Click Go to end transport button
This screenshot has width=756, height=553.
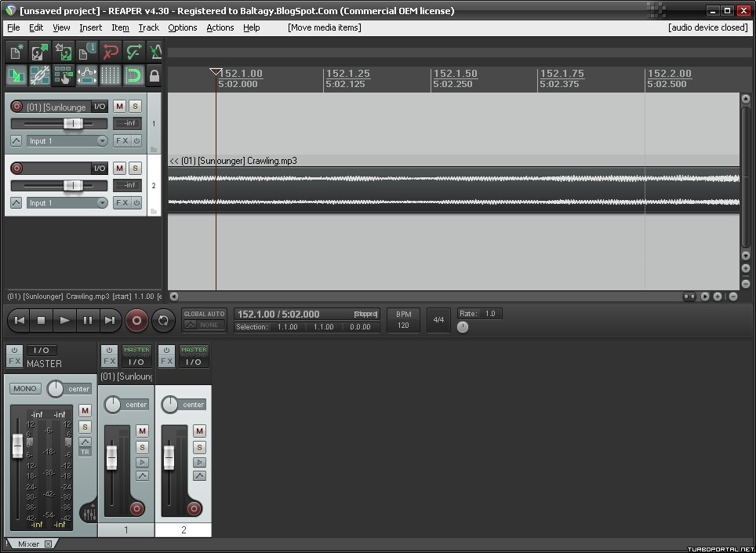click(x=110, y=320)
